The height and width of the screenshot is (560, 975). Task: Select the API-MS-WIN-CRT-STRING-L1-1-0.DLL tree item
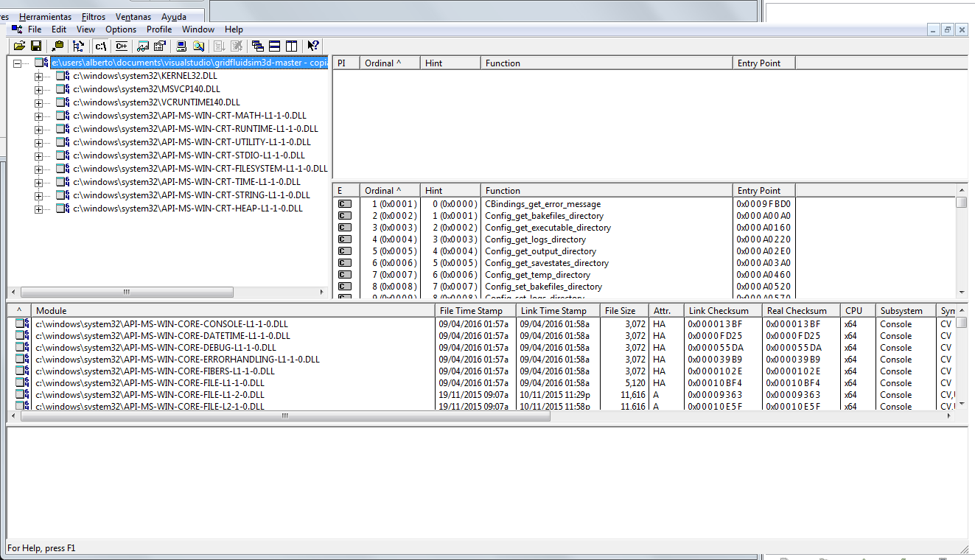click(192, 195)
